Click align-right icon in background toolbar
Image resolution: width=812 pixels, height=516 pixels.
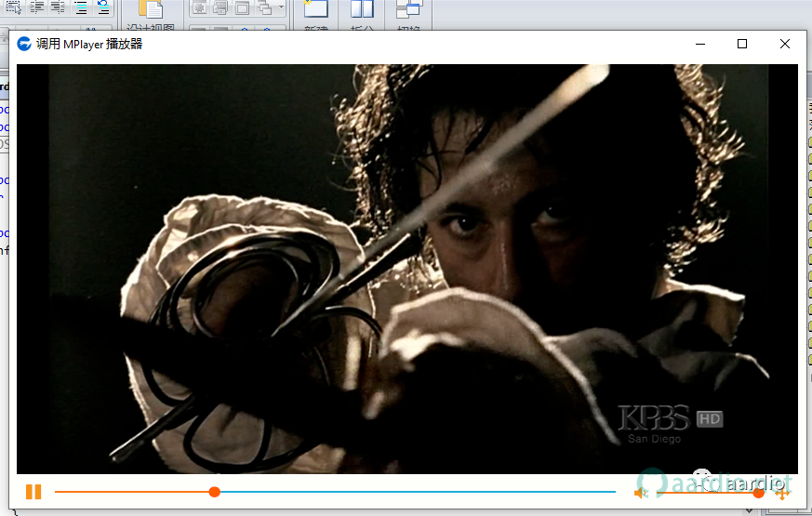(58, 7)
